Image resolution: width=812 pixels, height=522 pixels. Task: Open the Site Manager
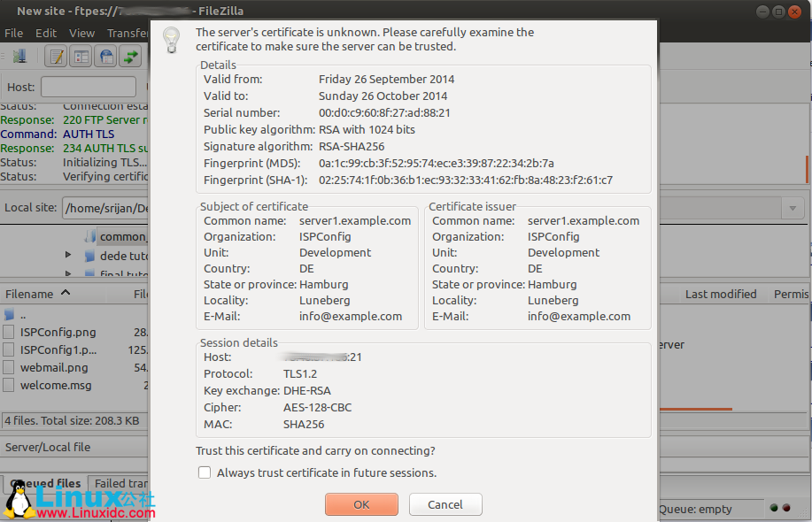[20, 56]
